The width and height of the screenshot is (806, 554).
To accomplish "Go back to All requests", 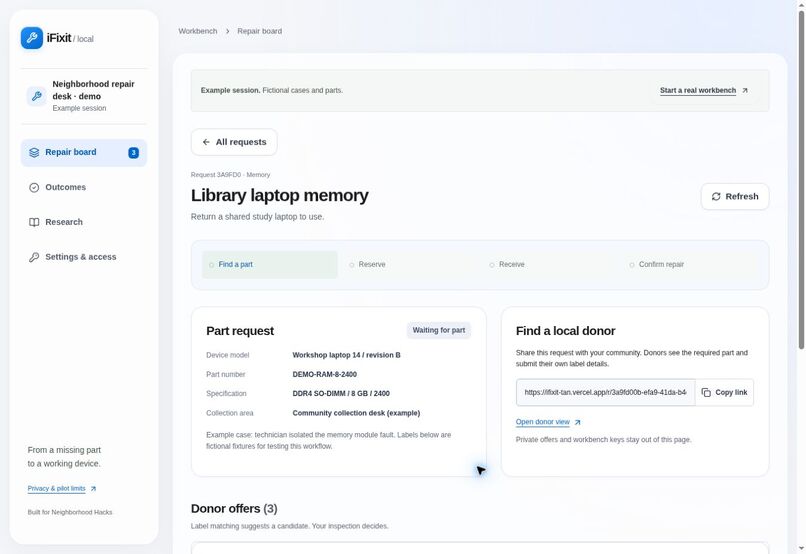I will point(234,142).
